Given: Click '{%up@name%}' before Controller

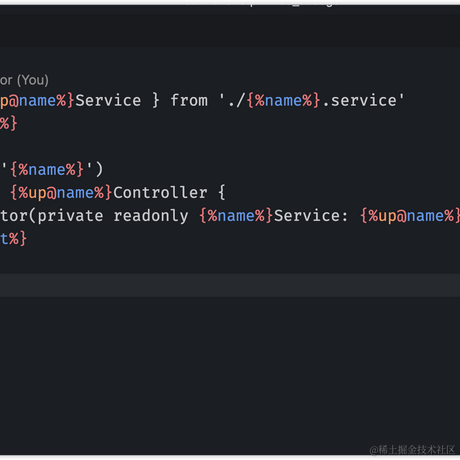Looking at the screenshot, I should pyautogui.click(x=61, y=193).
